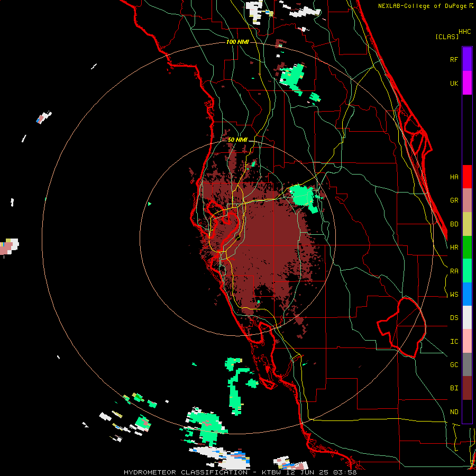
Task: Click the NEXLAB-College of DuPage text
Action: (x=423, y=6)
